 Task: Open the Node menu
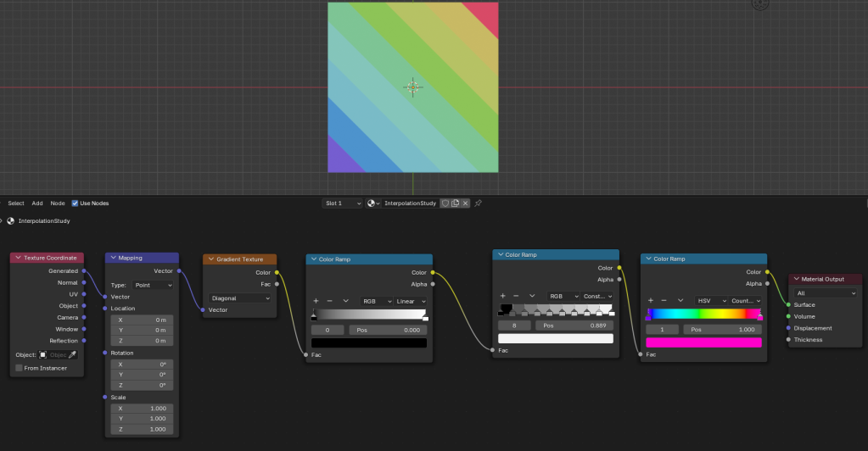click(58, 203)
